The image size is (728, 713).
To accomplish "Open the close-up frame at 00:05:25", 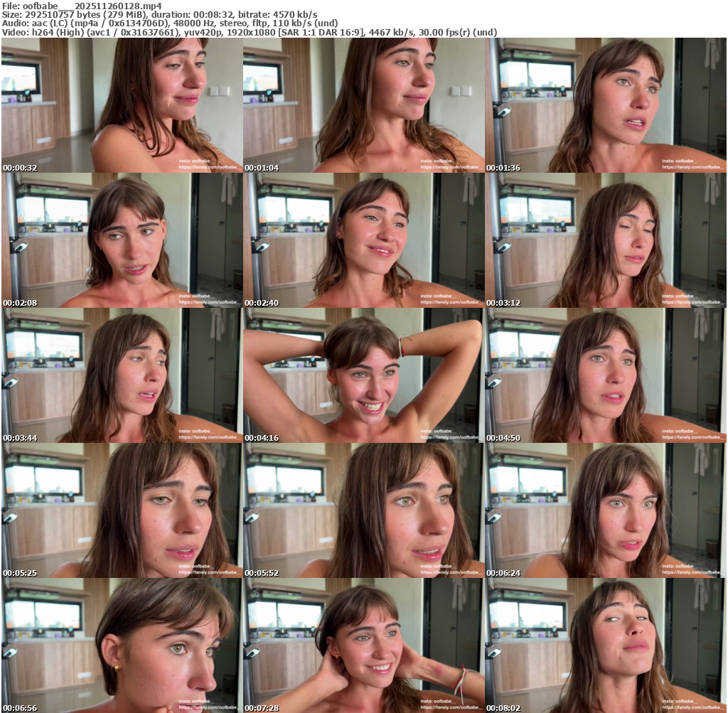I will coord(122,510).
